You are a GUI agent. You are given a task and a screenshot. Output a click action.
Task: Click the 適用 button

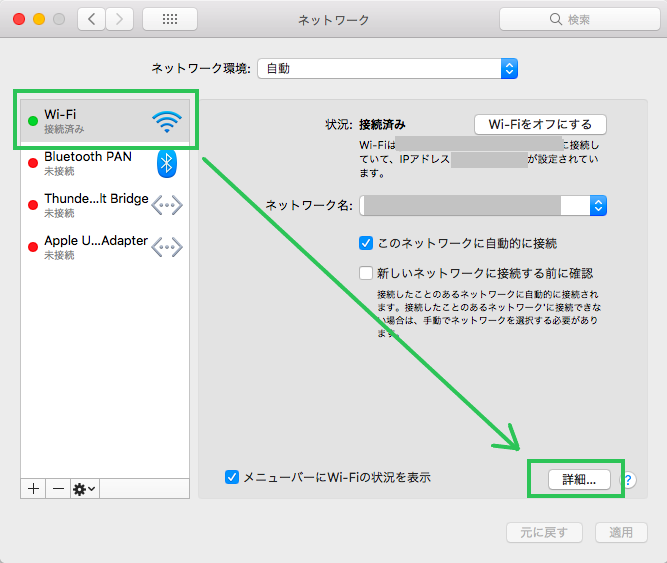point(621,532)
